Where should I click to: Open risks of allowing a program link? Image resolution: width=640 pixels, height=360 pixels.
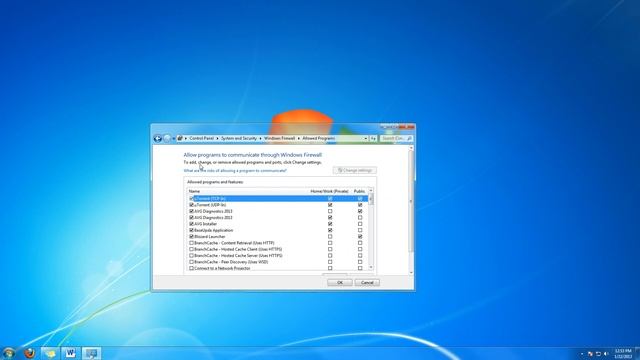click(235, 171)
